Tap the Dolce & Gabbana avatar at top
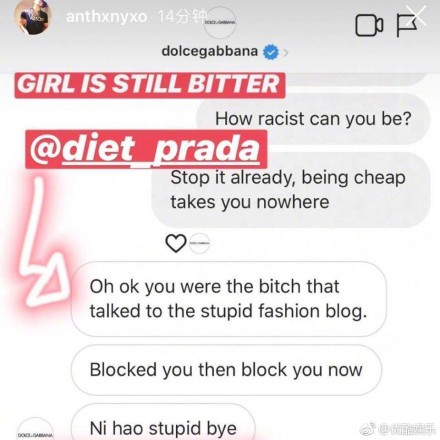 click(220, 22)
